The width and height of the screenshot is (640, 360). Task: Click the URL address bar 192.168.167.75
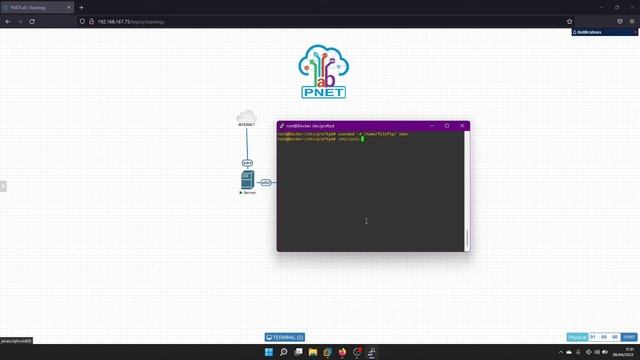click(x=327, y=21)
